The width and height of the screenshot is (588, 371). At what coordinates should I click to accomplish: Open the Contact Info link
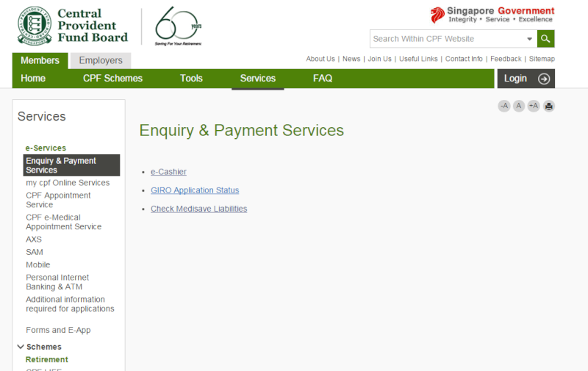pyautogui.click(x=464, y=59)
